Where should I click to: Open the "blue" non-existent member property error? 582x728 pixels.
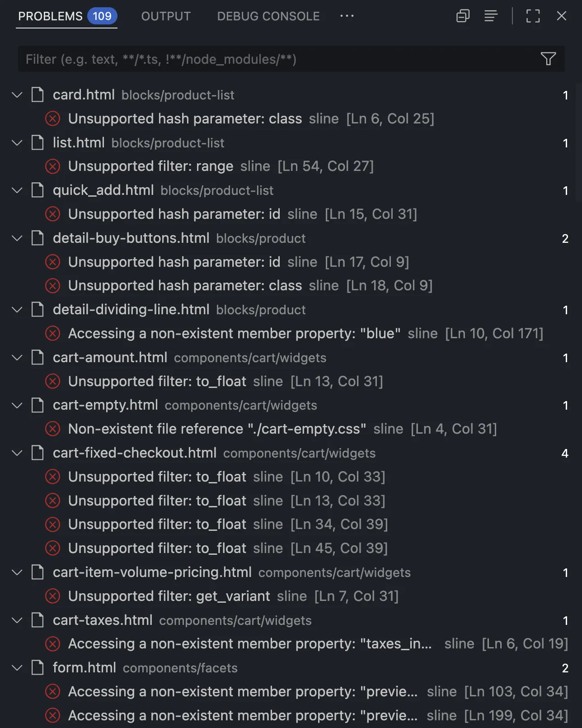coord(234,334)
